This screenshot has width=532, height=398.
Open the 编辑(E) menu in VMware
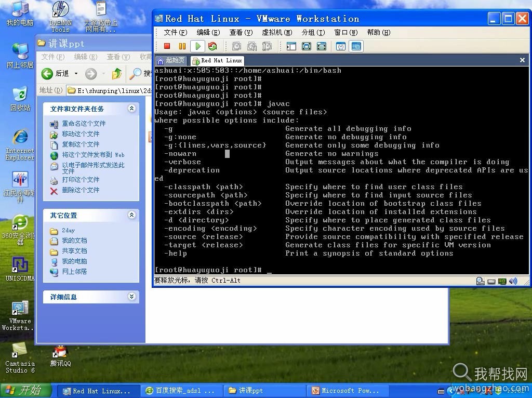point(208,33)
